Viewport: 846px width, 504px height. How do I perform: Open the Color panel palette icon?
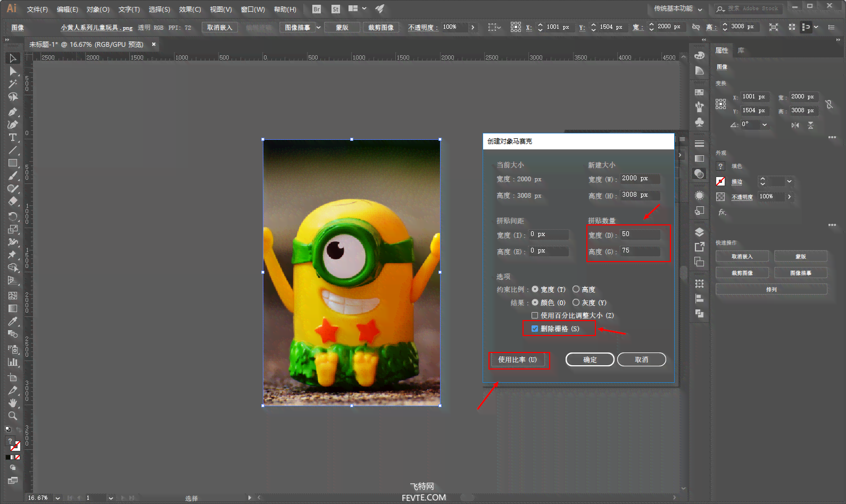click(x=699, y=56)
